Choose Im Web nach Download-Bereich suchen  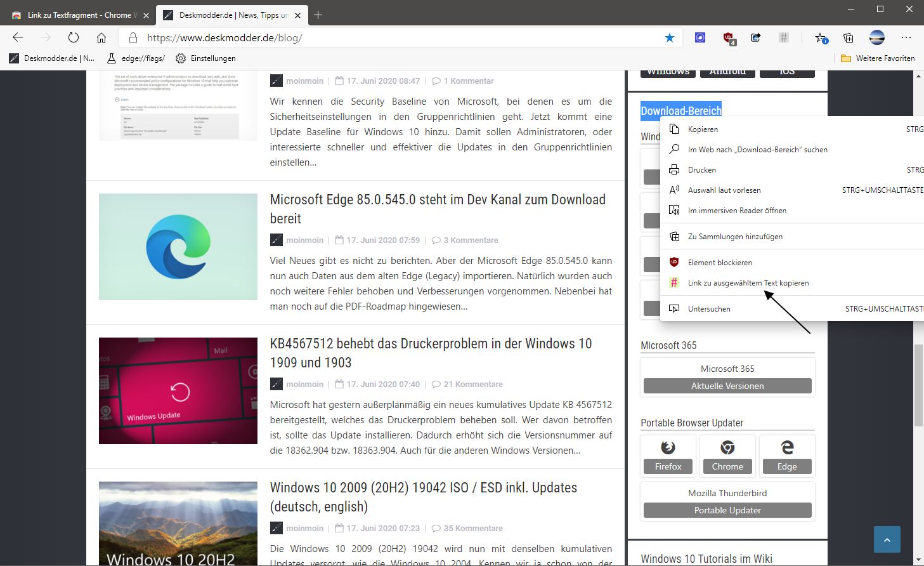792,149
